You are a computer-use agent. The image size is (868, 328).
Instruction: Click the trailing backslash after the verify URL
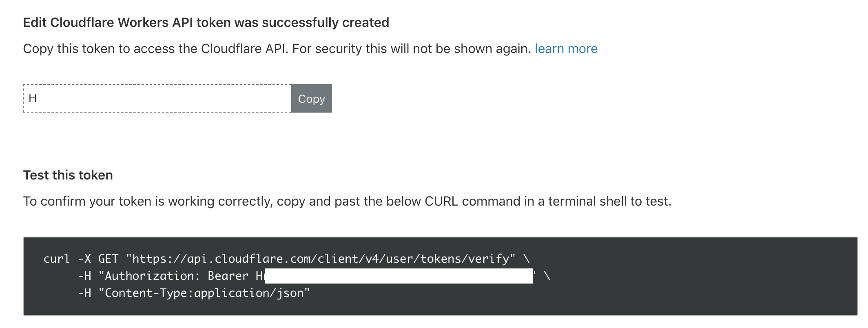[x=527, y=259]
